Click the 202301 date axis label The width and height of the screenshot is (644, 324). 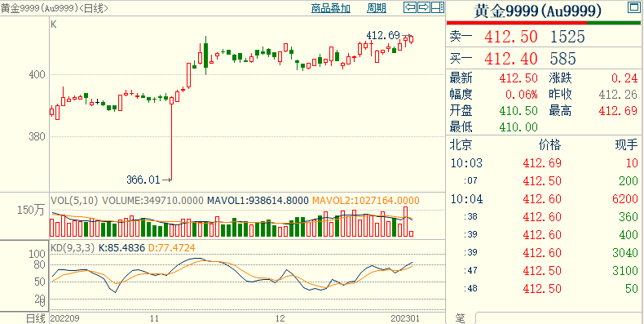tap(405, 318)
